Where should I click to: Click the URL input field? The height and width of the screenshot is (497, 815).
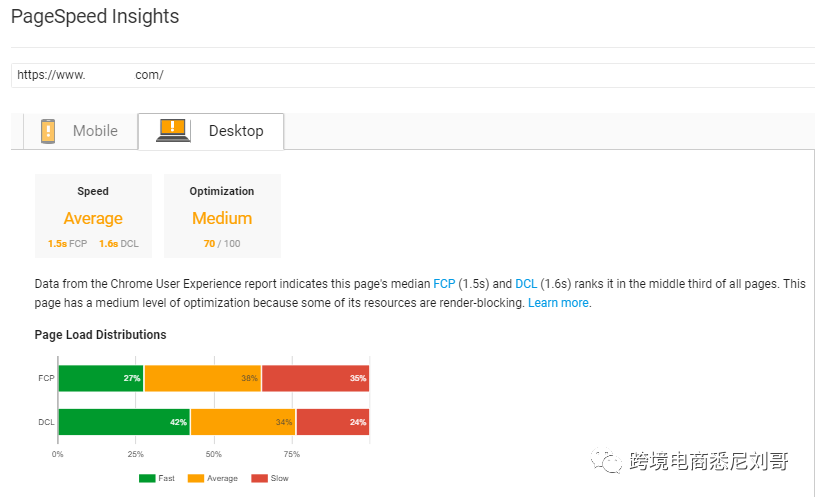point(413,75)
